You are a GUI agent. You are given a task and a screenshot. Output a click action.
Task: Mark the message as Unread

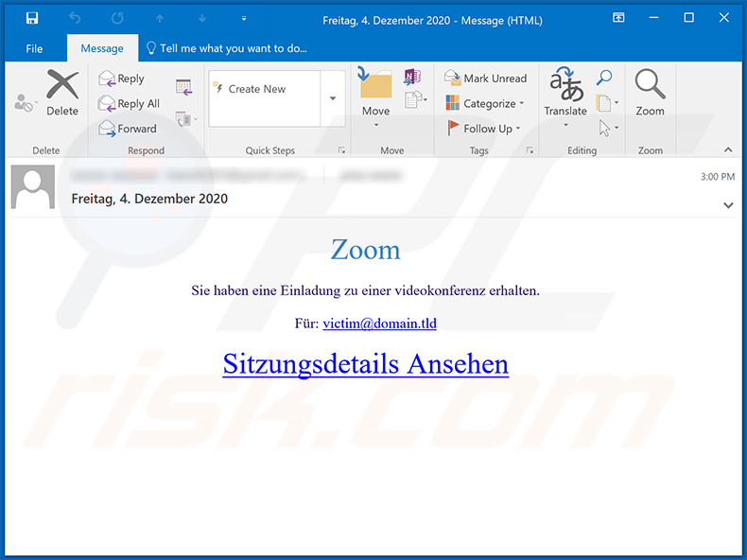coord(485,79)
